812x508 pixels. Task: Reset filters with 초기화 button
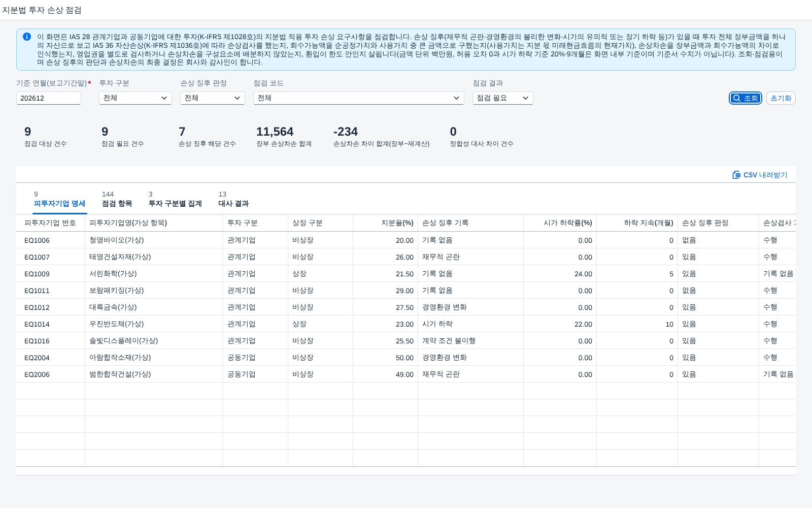(781, 98)
